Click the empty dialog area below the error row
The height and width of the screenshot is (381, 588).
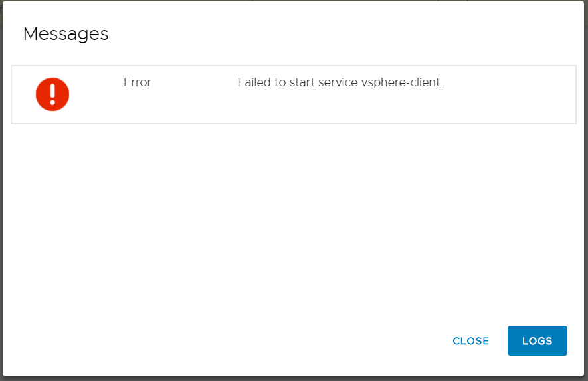294,221
